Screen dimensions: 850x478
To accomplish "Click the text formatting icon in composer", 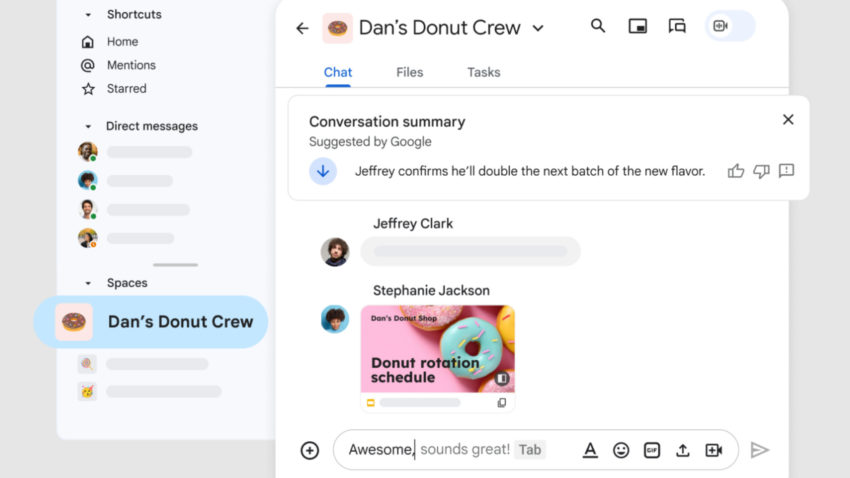I will [590, 450].
